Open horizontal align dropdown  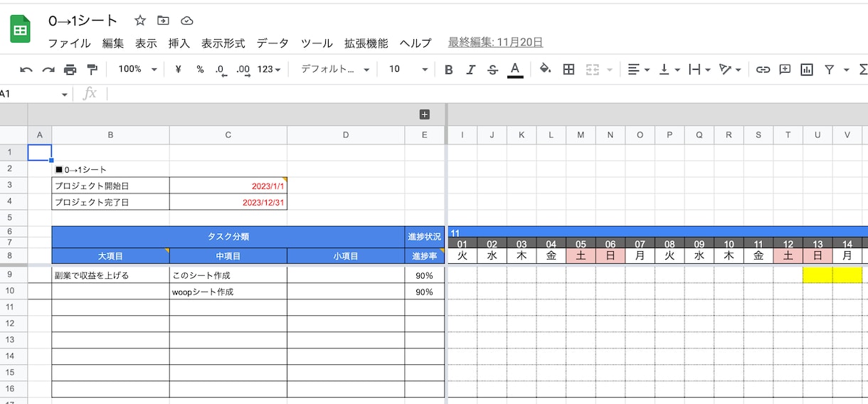click(639, 69)
